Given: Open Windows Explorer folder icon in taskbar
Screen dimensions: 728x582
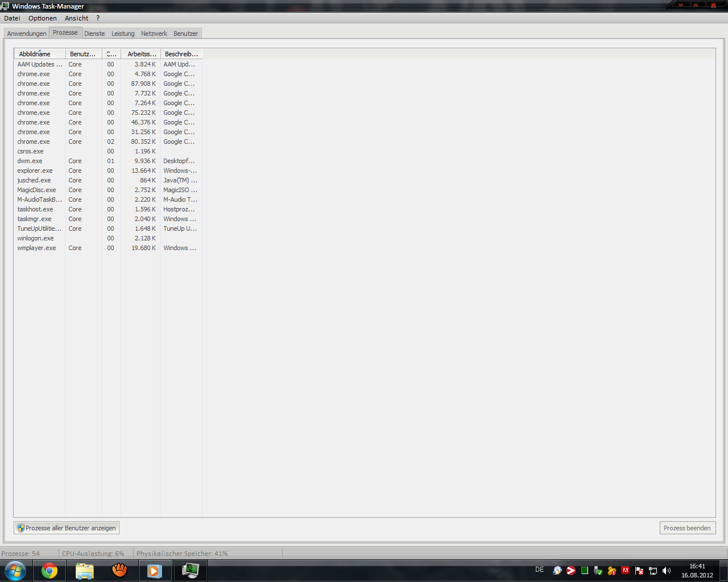Looking at the screenshot, I should (x=85, y=570).
